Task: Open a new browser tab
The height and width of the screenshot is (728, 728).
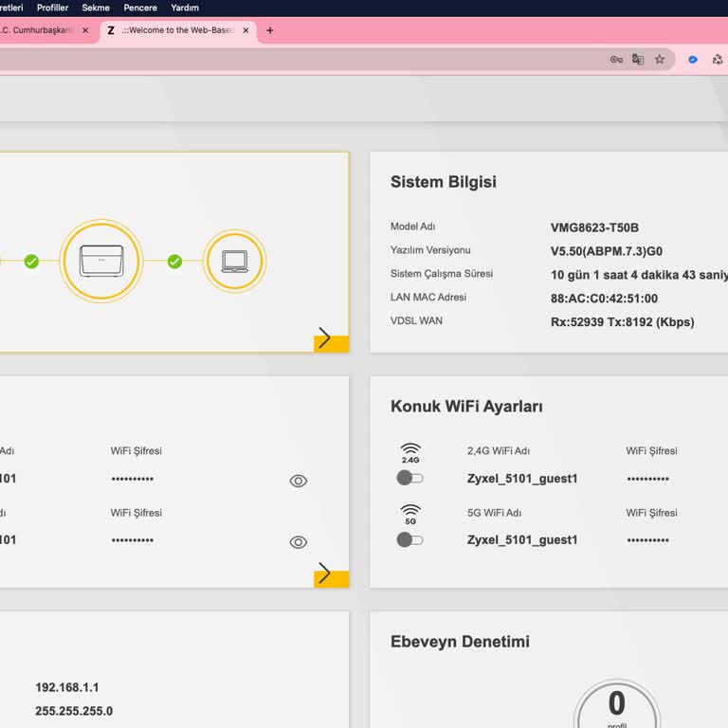Action: click(269, 30)
